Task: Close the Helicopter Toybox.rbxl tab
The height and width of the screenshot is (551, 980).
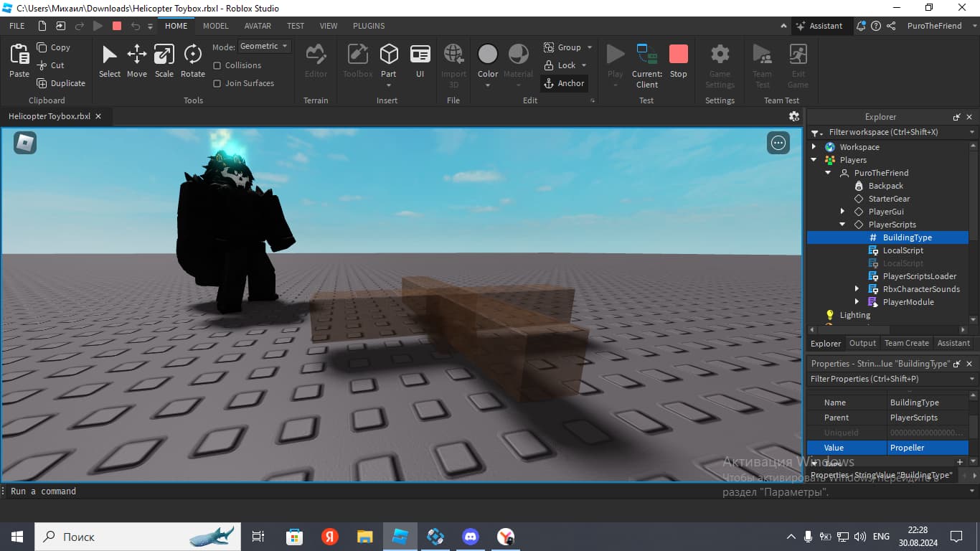Action: pos(98,116)
